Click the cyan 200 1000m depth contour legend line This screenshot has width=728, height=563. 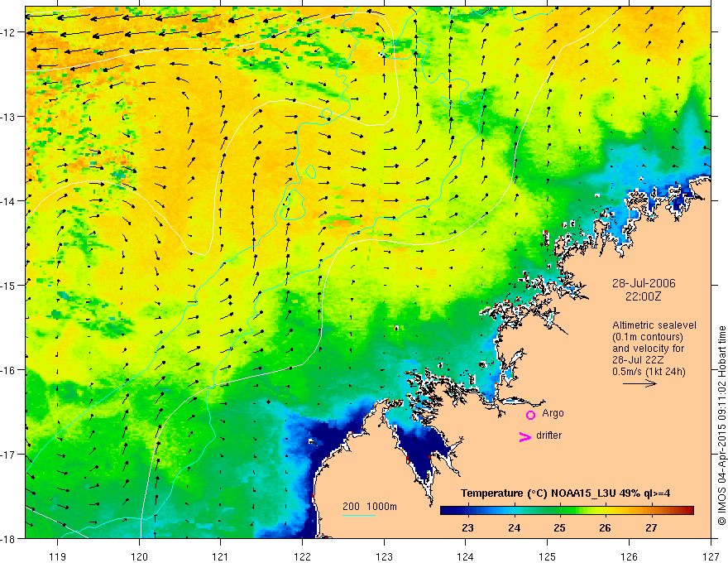[x=359, y=515]
